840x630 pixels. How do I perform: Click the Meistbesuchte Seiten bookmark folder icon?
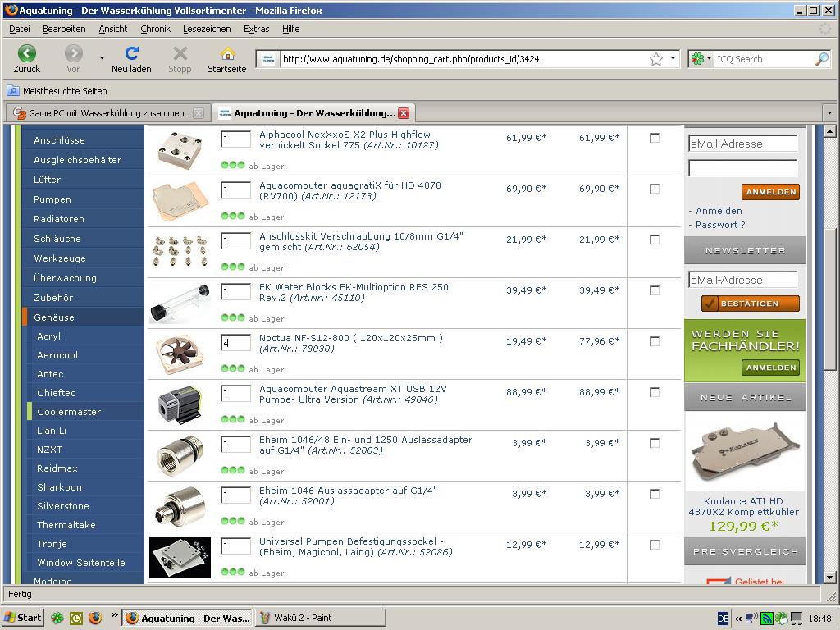click(x=13, y=91)
